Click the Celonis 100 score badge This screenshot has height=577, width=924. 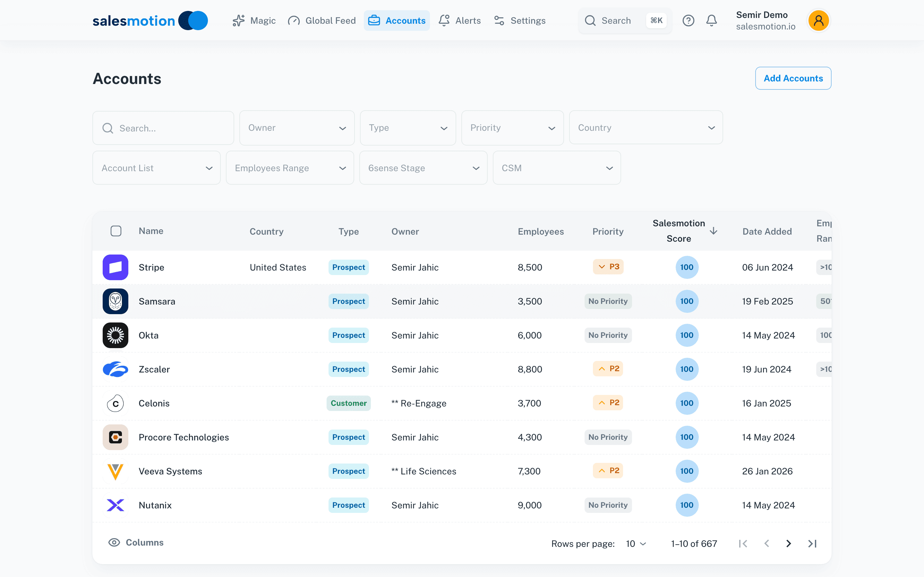click(x=687, y=403)
